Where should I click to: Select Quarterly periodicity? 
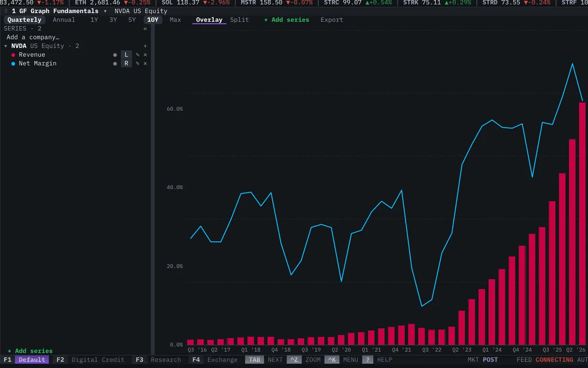pyautogui.click(x=24, y=20)
